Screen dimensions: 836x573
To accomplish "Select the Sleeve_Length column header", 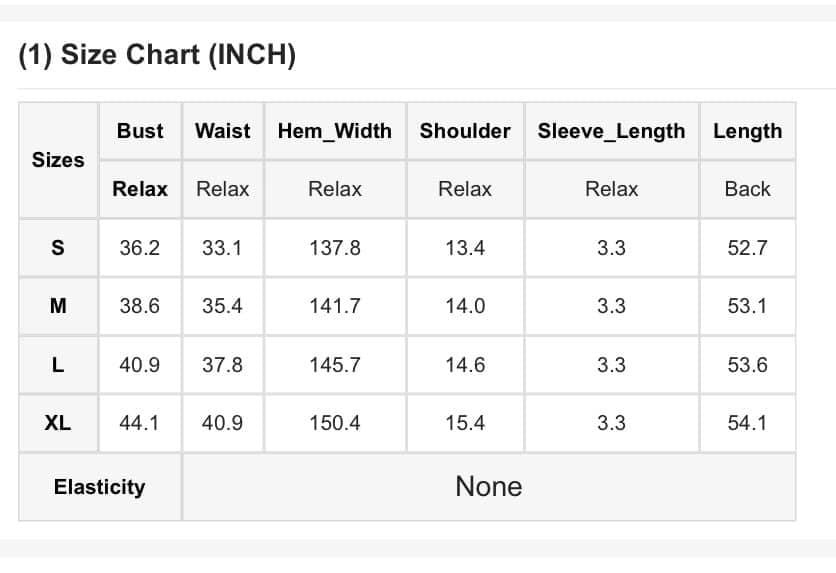I will click(611, 131).
